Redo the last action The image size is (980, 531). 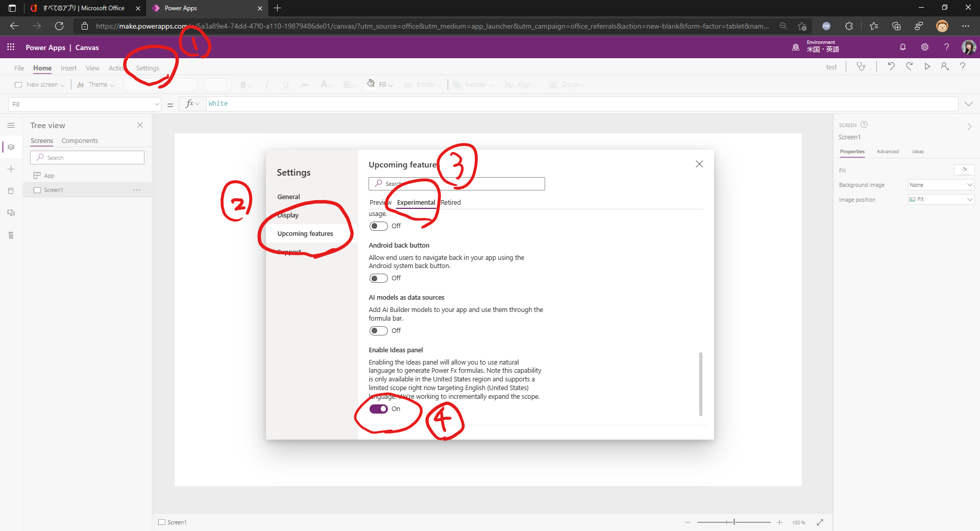pos(909,66)
